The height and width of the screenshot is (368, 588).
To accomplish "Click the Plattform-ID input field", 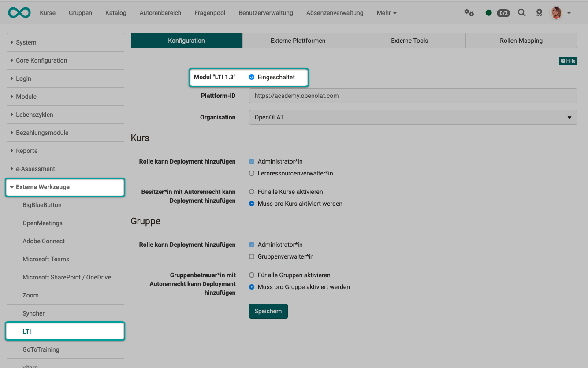I will [x=413, y=96].
